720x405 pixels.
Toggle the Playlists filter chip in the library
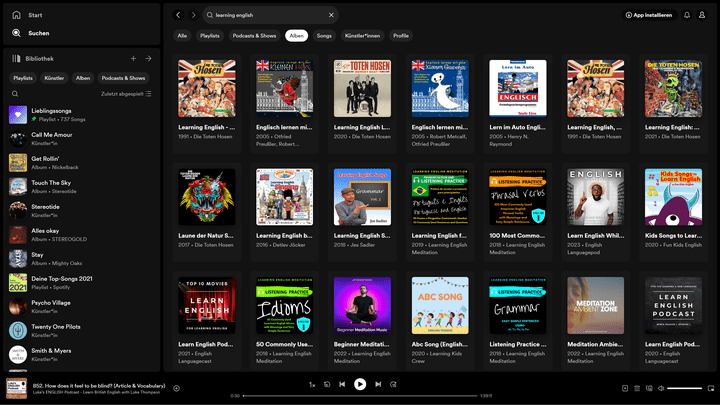[x=23, y=77]
